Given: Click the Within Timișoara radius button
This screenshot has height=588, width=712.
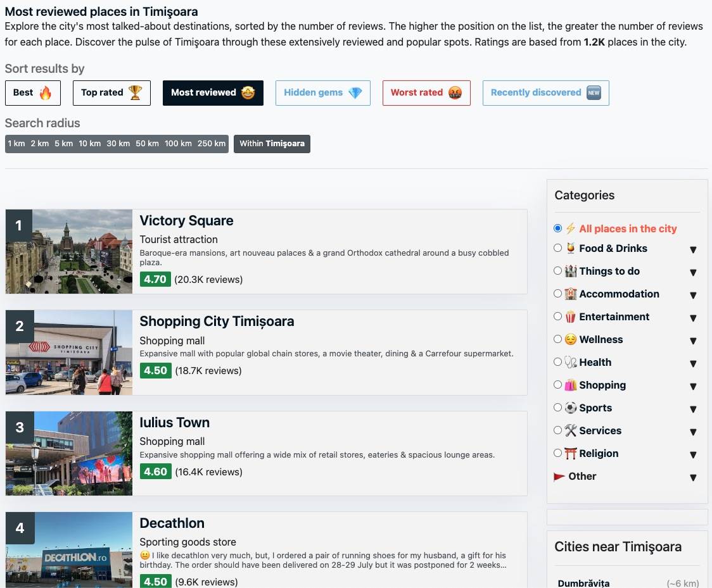Looking at the screenshot, I should pyautogui.click(x=272, y=144).
